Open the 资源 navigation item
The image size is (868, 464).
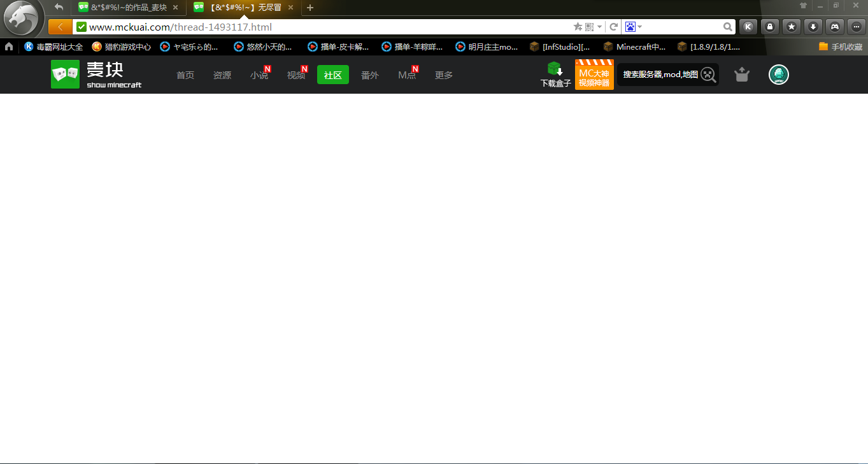coord(222,75)
